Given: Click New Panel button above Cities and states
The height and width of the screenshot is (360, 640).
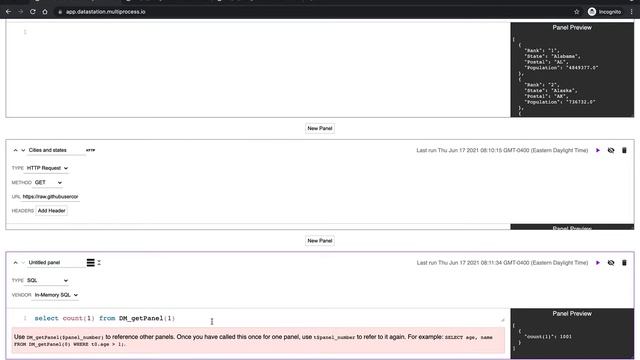Looking at the screenshot, I should pyautogui.click(x=320, y=128).
